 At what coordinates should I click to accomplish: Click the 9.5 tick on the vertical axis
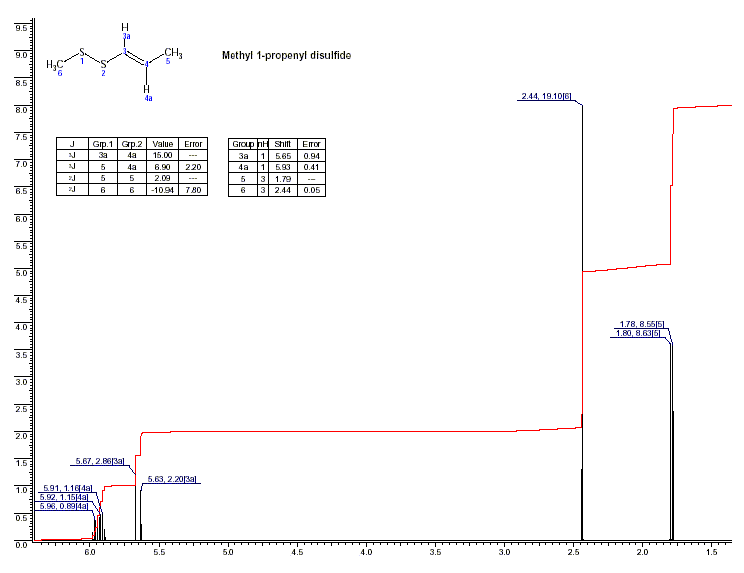[20, 27]
